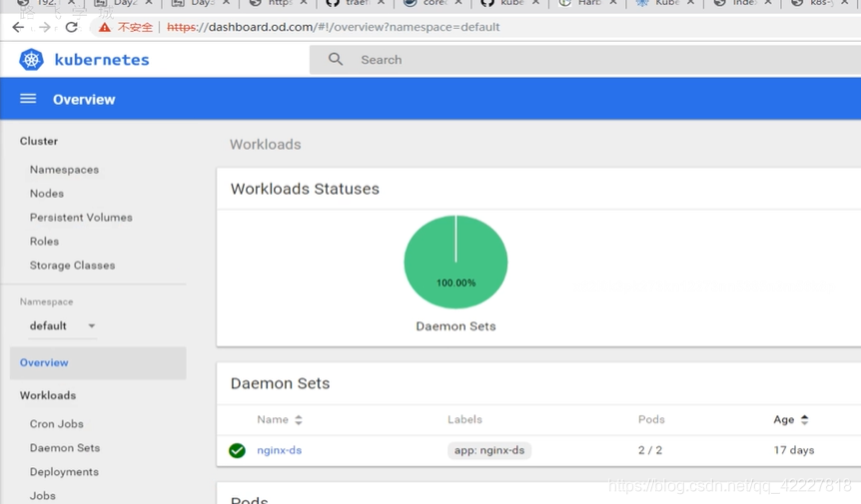The image size is (861, 504).
Task: Open Roles in the sidebar
Action: pos(44,242)
